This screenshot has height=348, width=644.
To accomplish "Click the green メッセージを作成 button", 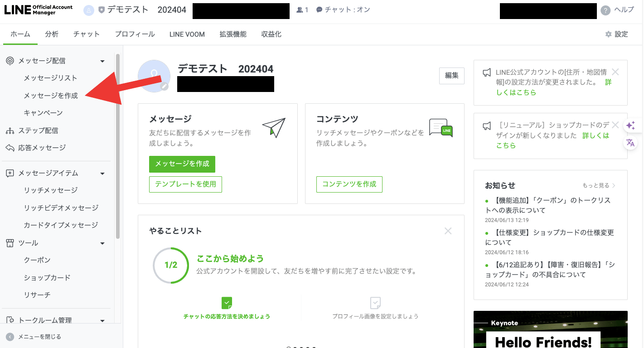I will point(182,164).
